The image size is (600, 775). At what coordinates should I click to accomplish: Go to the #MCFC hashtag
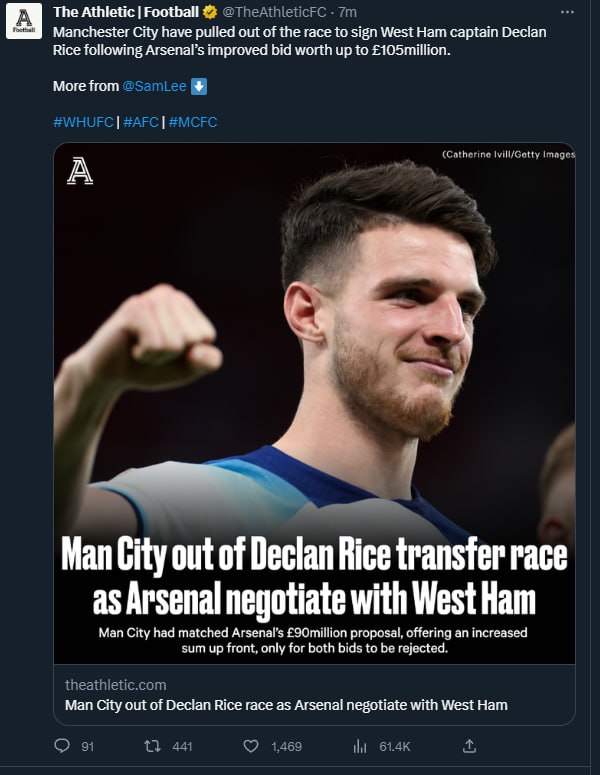(193, 122)
